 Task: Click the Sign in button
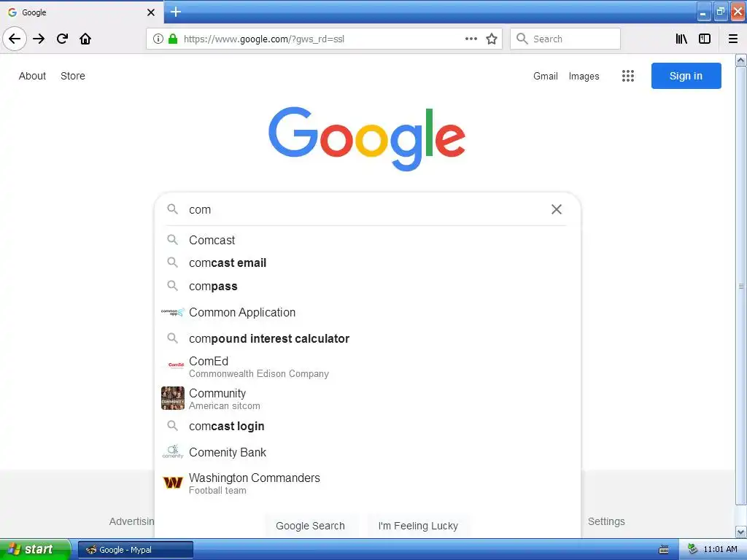[x=686, y=76]
